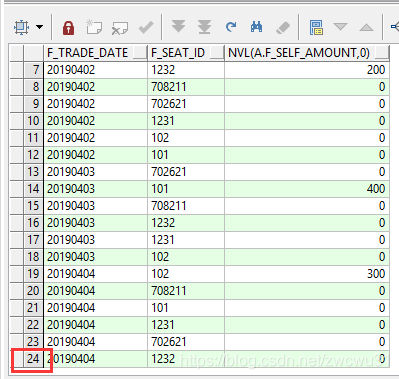Click seat ID 1231 in row 22
The image size is (399, 379).
click(163, 325)
